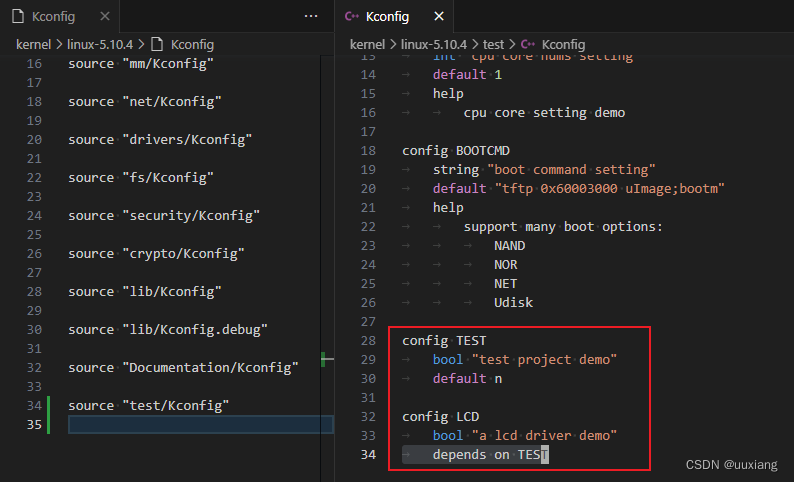Screen dimensions: 794x482
Task: Click the line source "test/Kconfig"
Action: click(148, 406)
